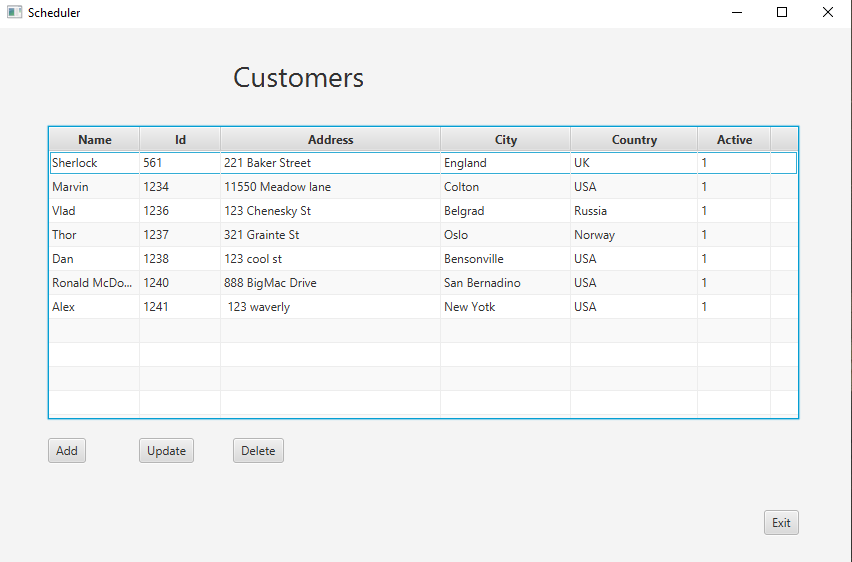Viewport: 852px width, 562px height.
Task: Click the Delete button
Action: coord(258,451)
